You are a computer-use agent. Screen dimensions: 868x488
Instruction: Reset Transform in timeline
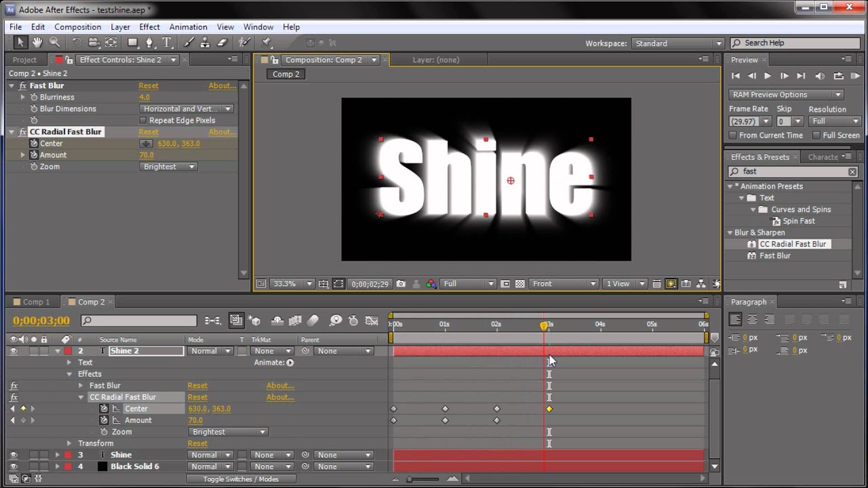coord(197,443)
